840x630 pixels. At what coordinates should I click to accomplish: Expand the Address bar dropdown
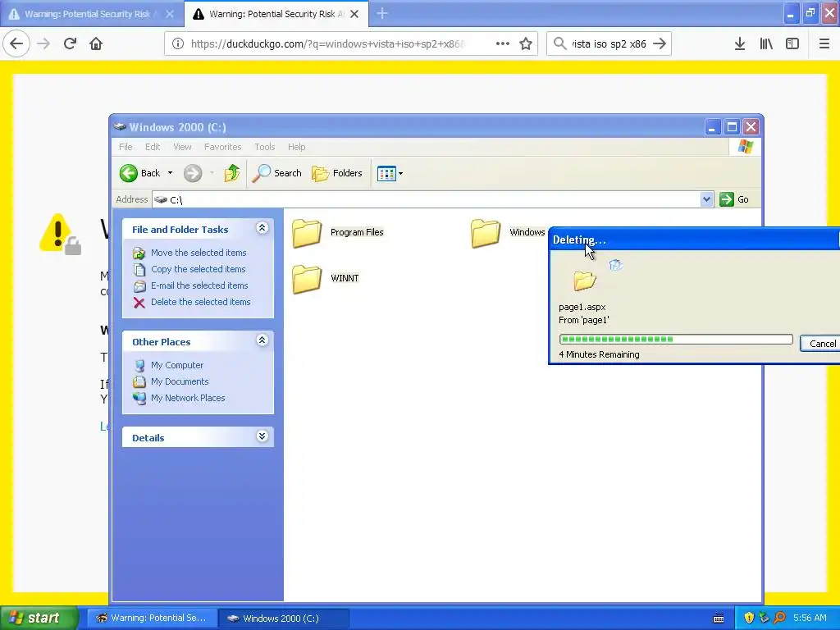pos(706,199)
